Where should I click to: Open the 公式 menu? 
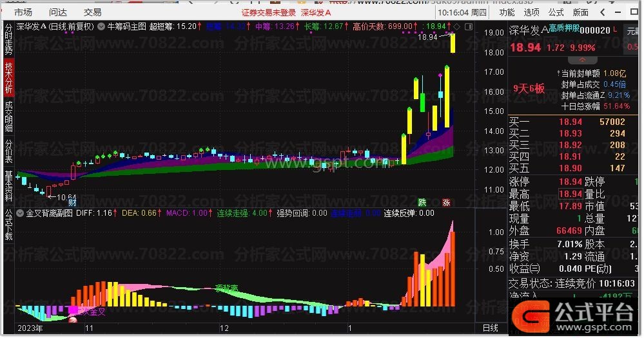point(556,13)
